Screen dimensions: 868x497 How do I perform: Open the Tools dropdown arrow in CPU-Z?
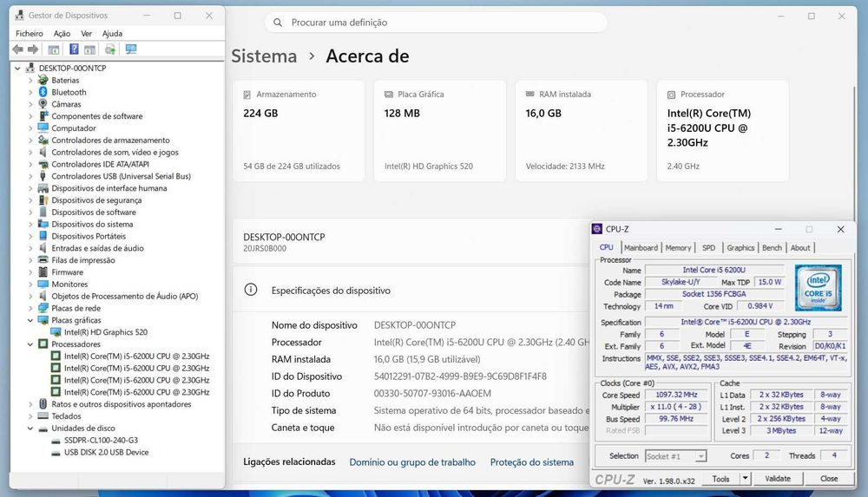point(745,478)
